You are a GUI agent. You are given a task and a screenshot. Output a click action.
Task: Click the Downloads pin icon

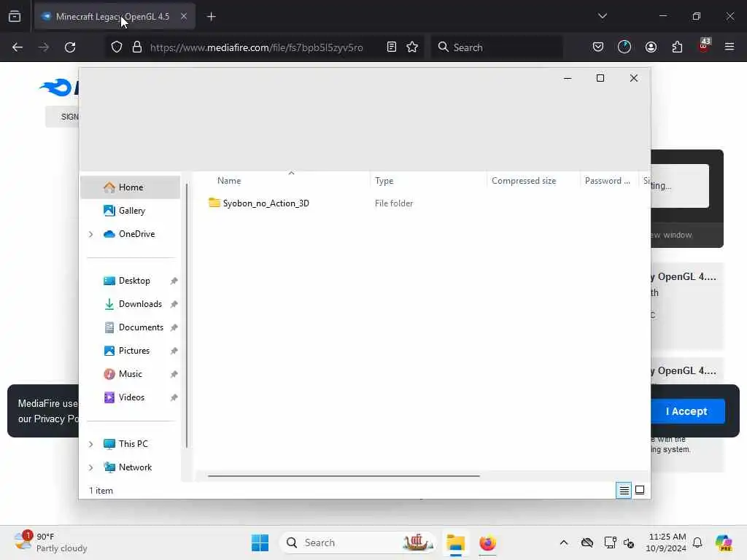point(174,304)
